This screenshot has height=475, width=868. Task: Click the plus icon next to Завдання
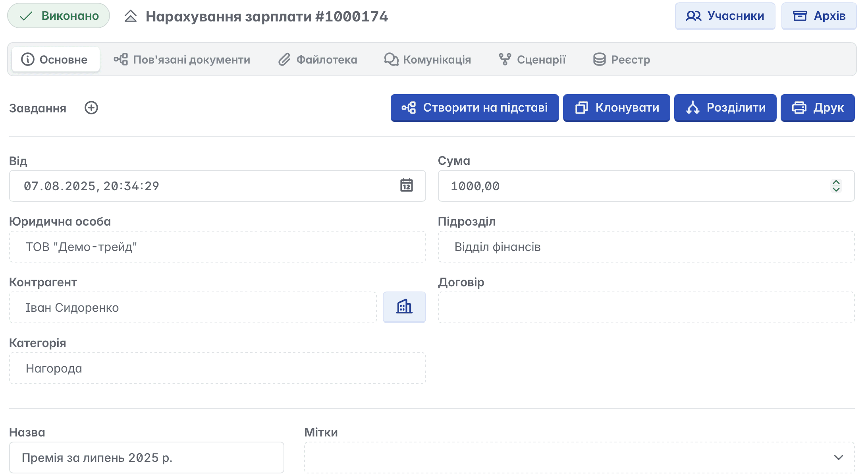tap(91, 108)
